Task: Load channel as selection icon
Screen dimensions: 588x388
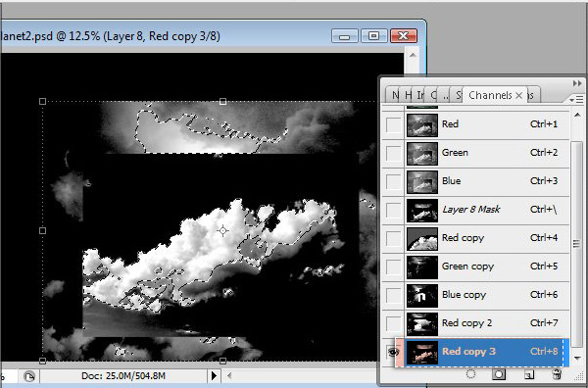Action: pyautogui.click(x=470, y=373)
